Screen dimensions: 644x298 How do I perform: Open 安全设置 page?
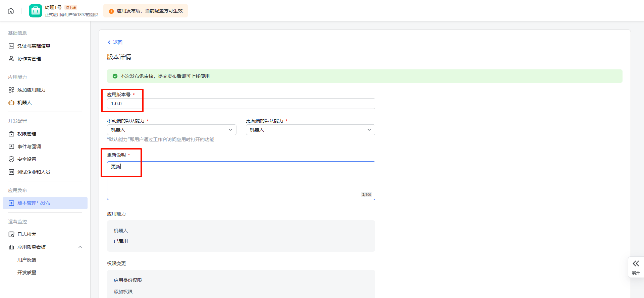click(x=26, y=159)
